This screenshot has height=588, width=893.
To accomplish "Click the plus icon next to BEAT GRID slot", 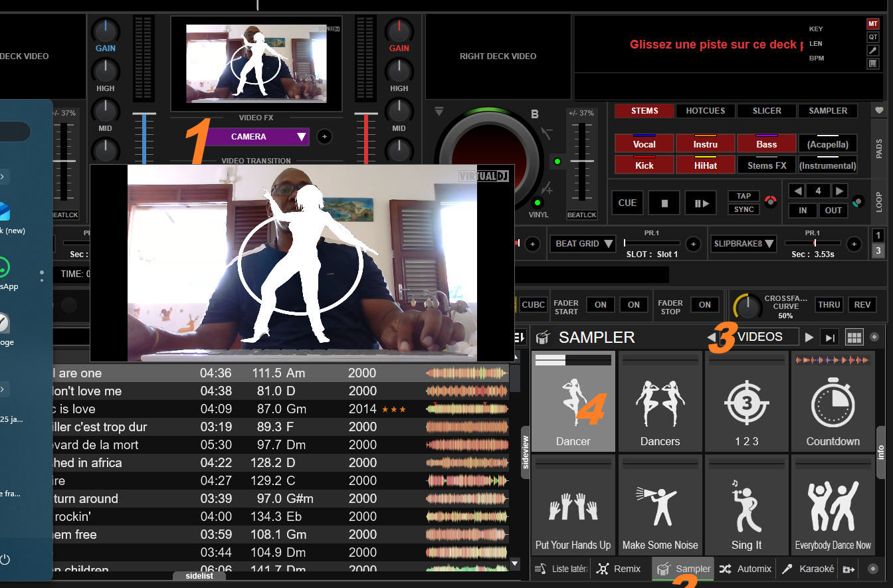I will (693, 244).
